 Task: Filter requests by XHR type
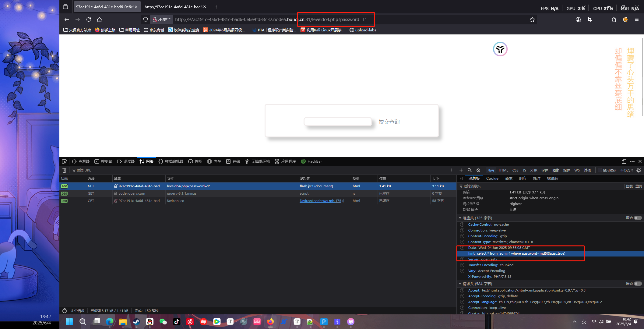533,170
